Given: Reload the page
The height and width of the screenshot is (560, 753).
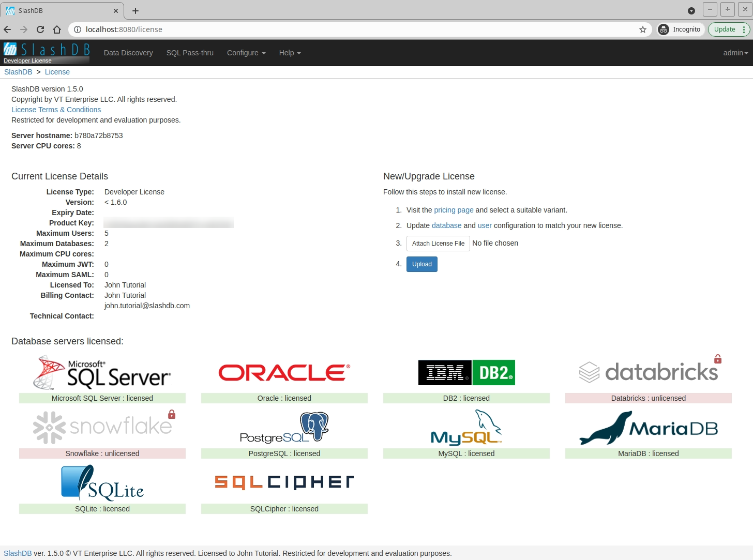Looking at the screenshot, I should click(x=40, y=29).
